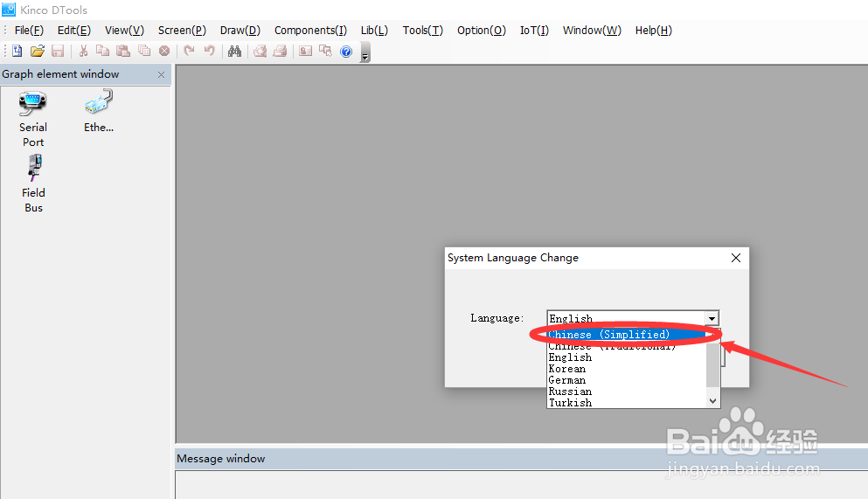Click the card-shaped icon before Help
The image size is (868, 499).
click(x=306, y=51)
